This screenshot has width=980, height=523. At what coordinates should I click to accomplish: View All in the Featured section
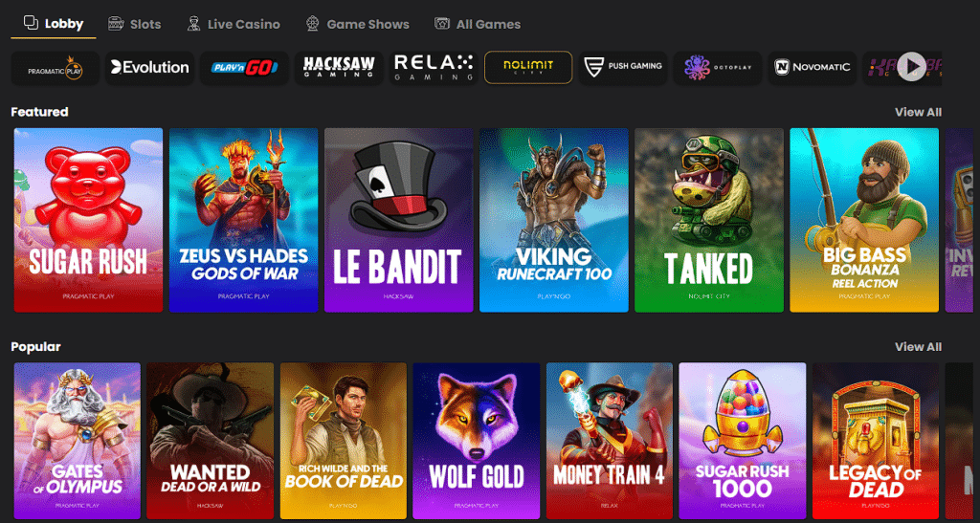[918, 112]
